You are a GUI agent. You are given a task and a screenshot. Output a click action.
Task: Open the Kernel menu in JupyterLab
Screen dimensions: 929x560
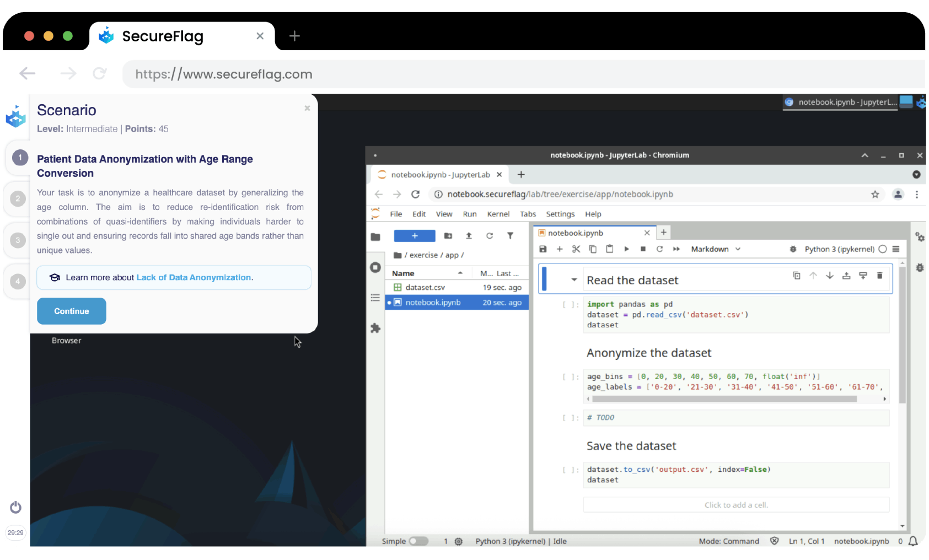(x=498, y=214)
